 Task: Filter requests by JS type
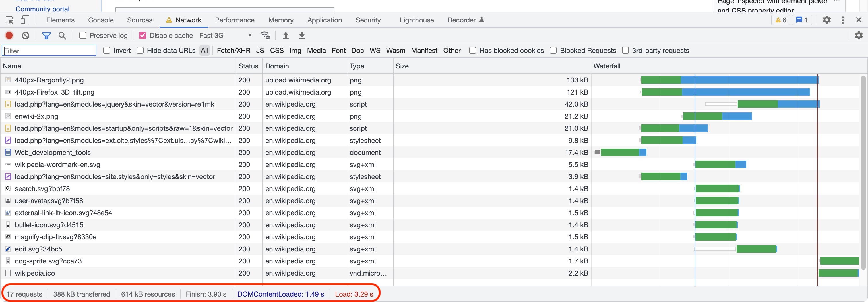[260, 51]
